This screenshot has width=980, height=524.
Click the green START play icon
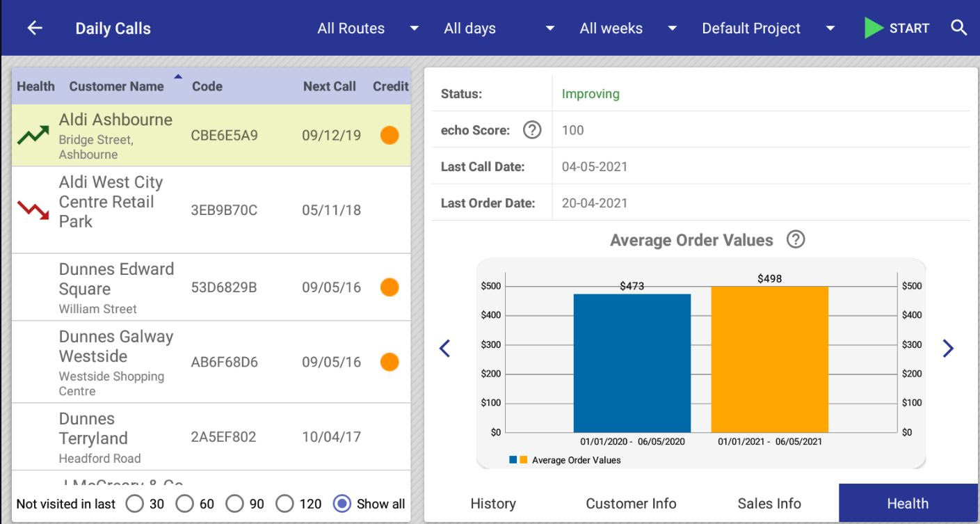point(874,29)
